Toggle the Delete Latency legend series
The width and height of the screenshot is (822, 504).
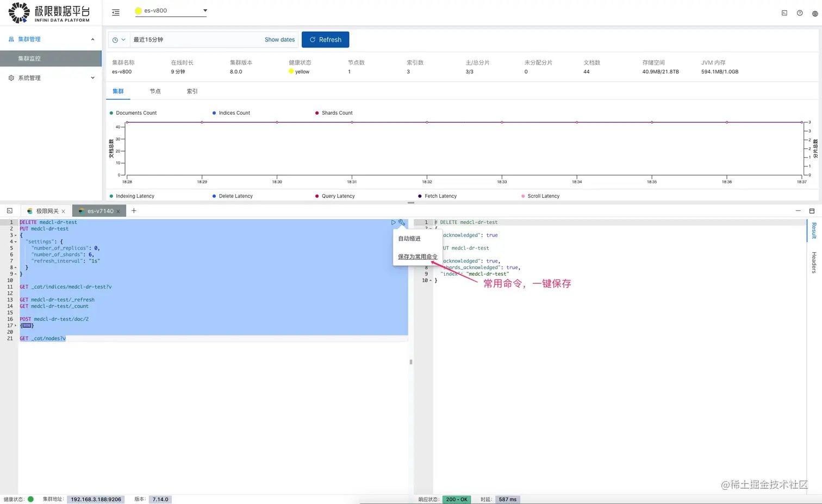click(x=233, y=196)
